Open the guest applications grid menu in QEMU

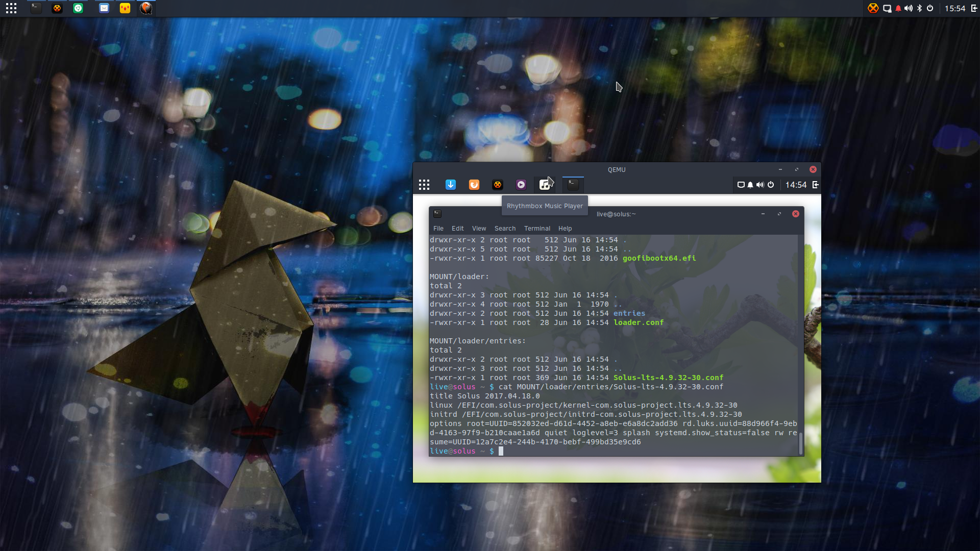click(424, 185)
